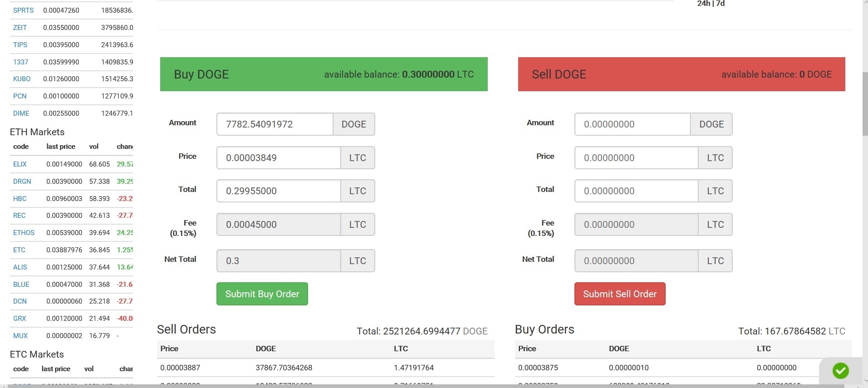Screen dimensions: 868x388
Task: Sort ETC Markets by code column
Action: tap(21, 368)
